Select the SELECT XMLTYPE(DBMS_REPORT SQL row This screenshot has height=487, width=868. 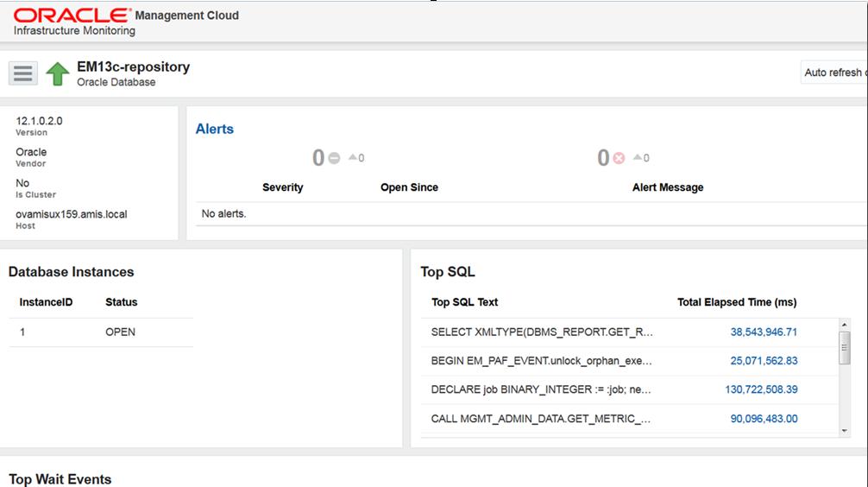pyautogui.click(x=629, y=332)
